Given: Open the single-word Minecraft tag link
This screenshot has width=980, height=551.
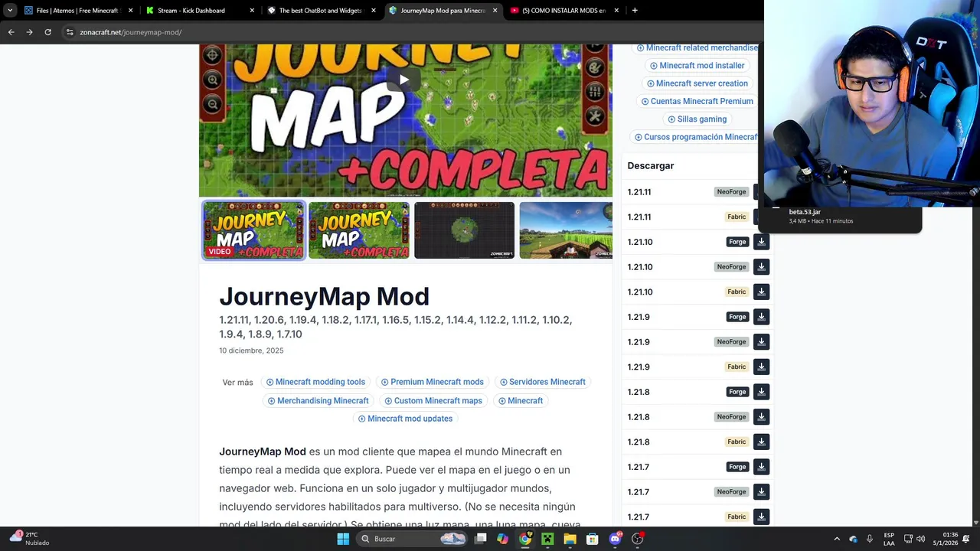Looking at the screenshot, I should click(521, 401).
